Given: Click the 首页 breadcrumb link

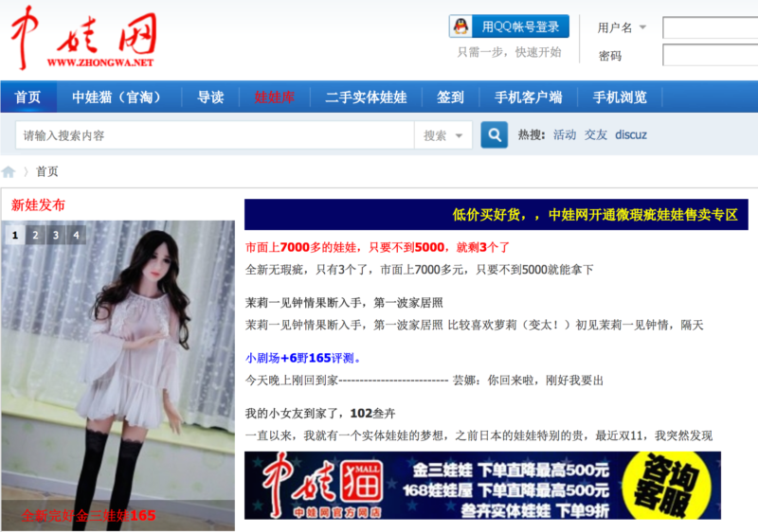Looking at the screenshot, I should (x=46, y=171).
